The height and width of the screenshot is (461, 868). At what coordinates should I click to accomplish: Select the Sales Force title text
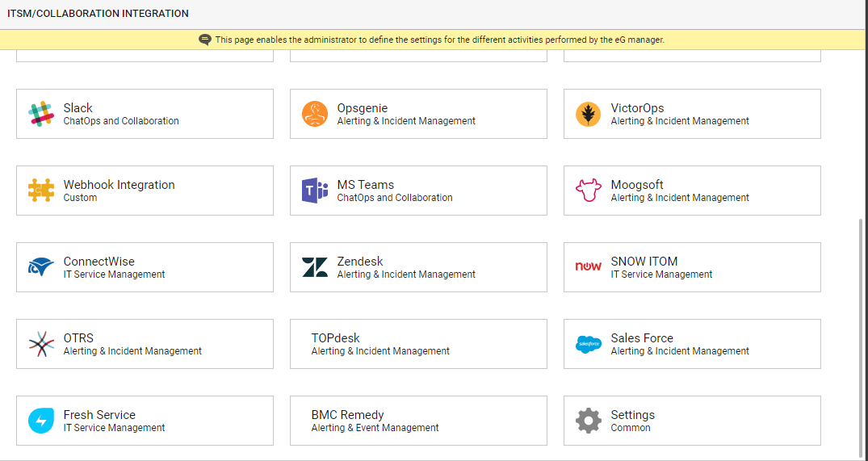(x=642, y=338)
